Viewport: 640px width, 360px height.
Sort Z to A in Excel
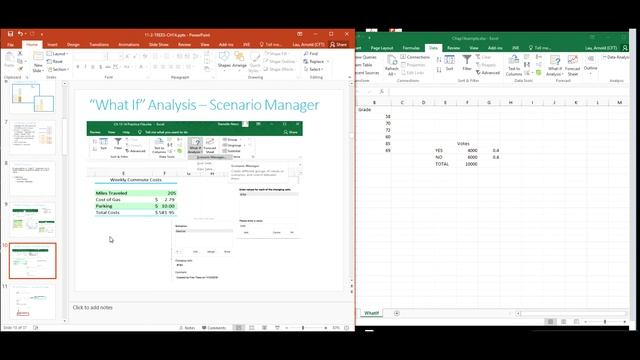click(x=439, y=70)
